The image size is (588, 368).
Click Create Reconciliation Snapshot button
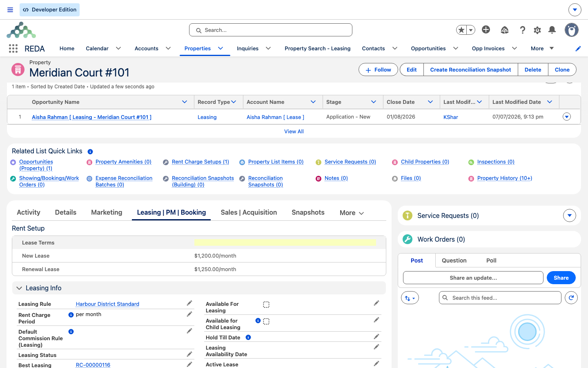tap(470, 70)
